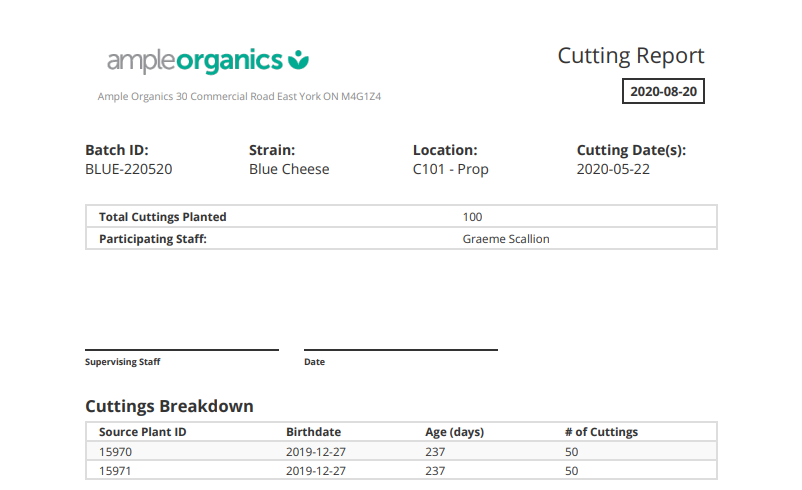802x490 pixels.
Task: Select source plant ID 15970
Action: point(116,452)
